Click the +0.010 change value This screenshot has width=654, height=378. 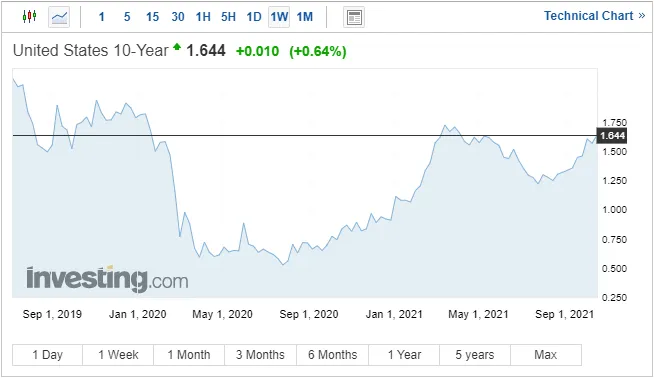(x=257, y=51)
